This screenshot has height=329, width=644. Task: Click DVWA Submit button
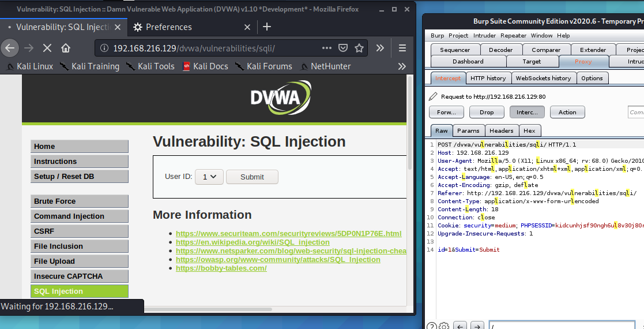[252, 177]
